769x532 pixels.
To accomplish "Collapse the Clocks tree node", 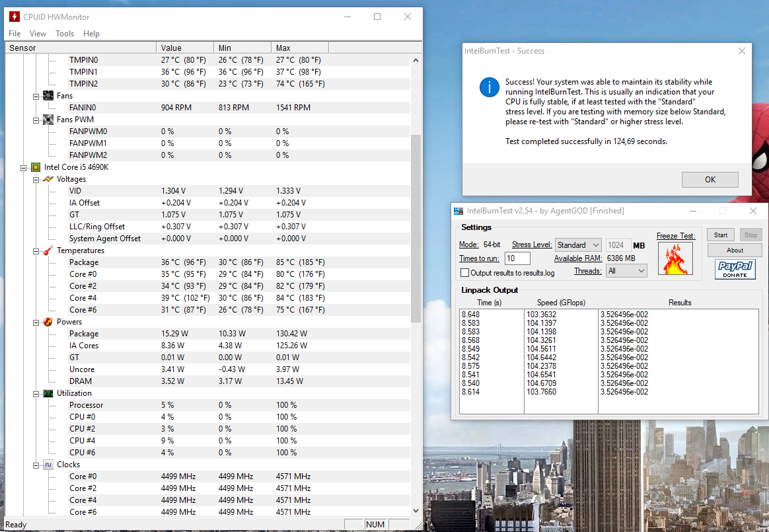I will tap(36, 465).
